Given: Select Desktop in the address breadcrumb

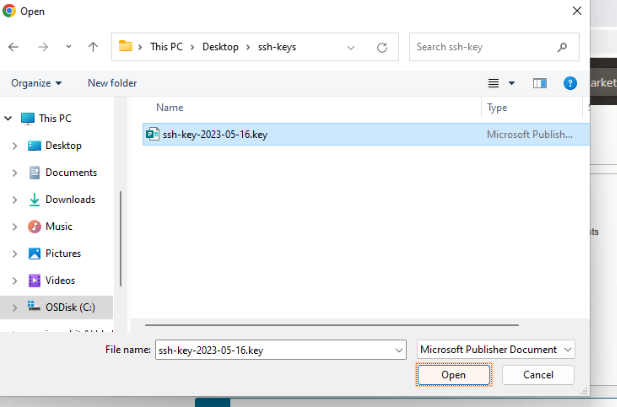Looking at the screenshot, I should 220,47.
